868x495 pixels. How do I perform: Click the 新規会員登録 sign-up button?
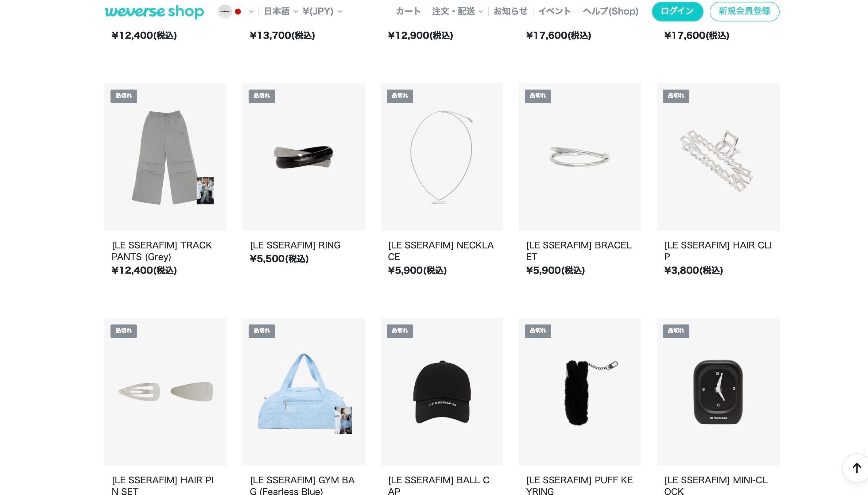coord(744,12)
